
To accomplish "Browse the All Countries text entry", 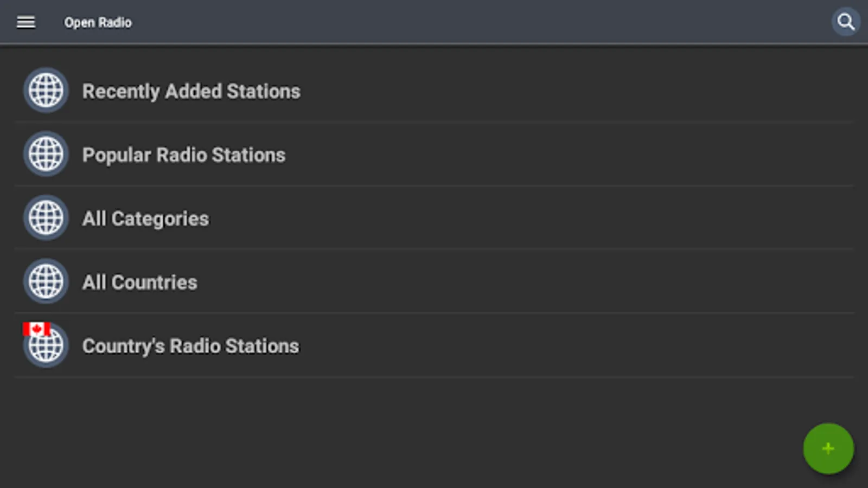I will [x=139, y=282].
